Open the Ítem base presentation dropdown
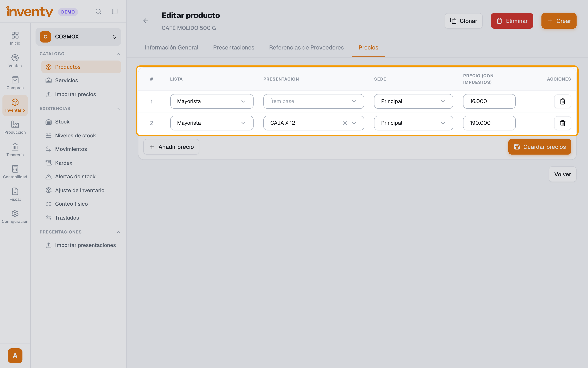Image resolution: width=588 pixels, height=368 pixels. [313, 101]
